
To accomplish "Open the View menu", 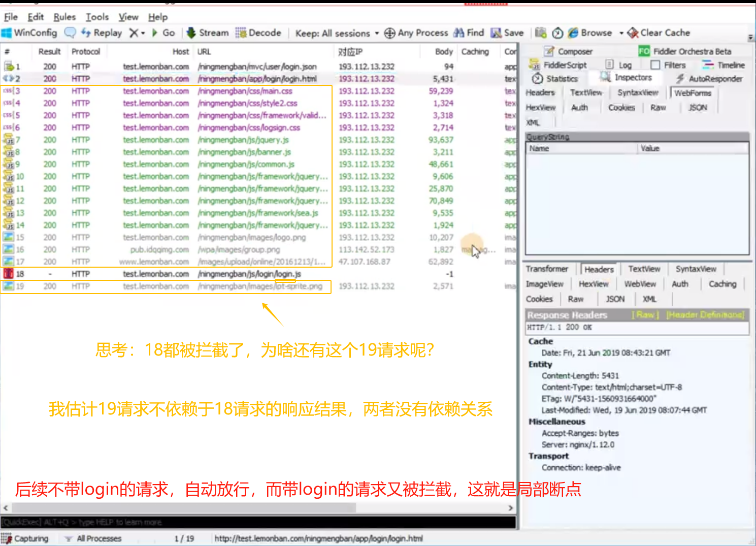I will pyautogui.click(x=128, y=17).
